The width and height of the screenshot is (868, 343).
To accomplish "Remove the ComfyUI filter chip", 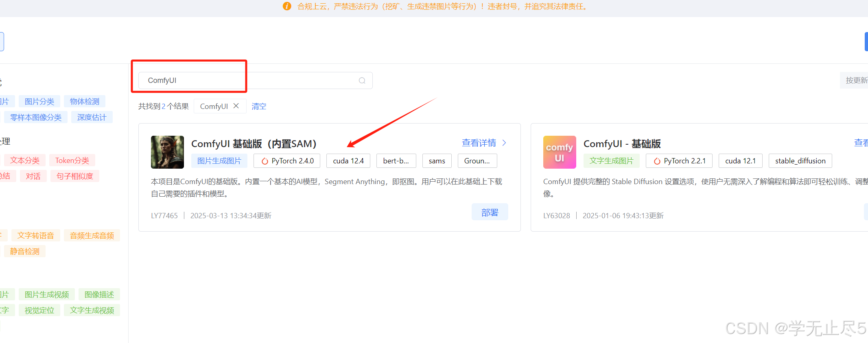I will [x=236, y=106].
